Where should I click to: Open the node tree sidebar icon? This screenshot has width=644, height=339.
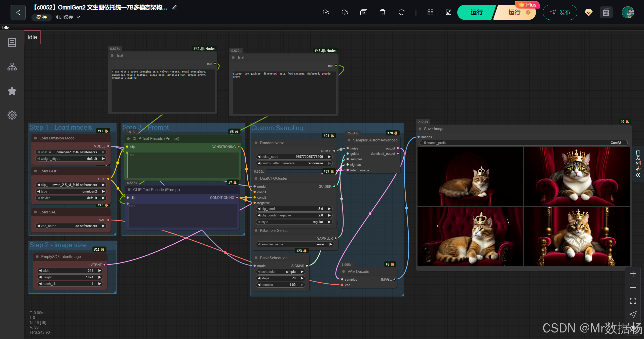[x=12, y=67]
